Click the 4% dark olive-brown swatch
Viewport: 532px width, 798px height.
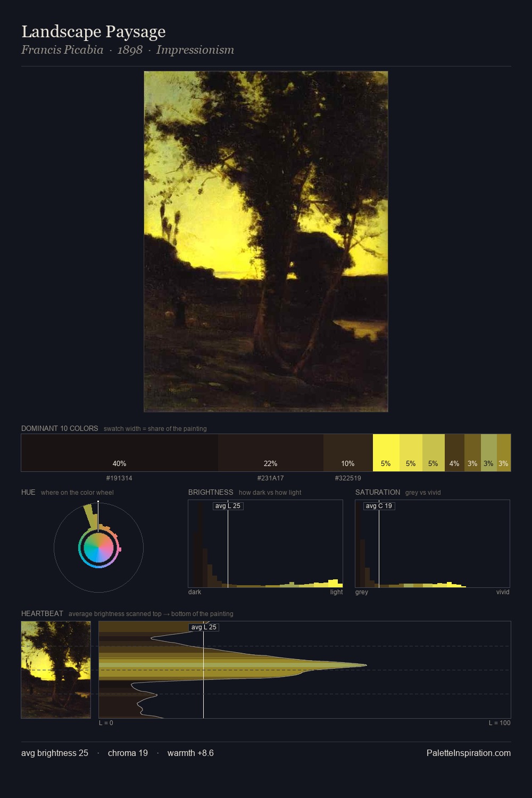[x=454, y=453]
